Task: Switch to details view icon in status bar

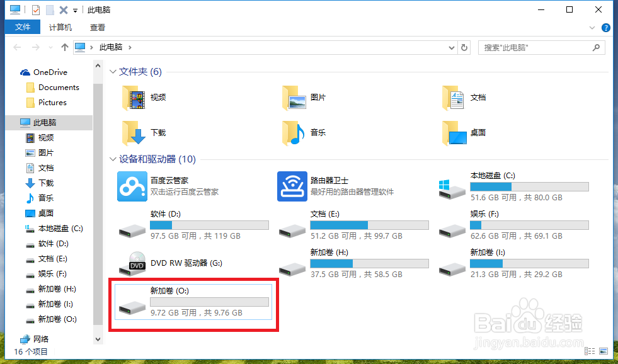Action: pyautogui.click(x=590, y=351)
